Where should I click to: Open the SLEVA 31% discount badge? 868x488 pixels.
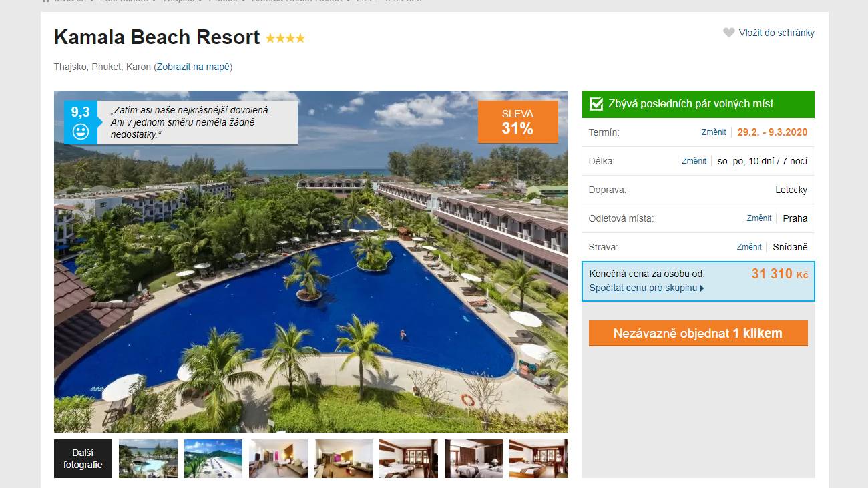click(517, 121)
